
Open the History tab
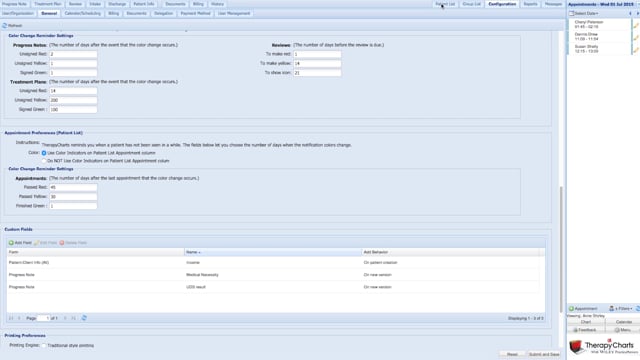pos(217,4)
